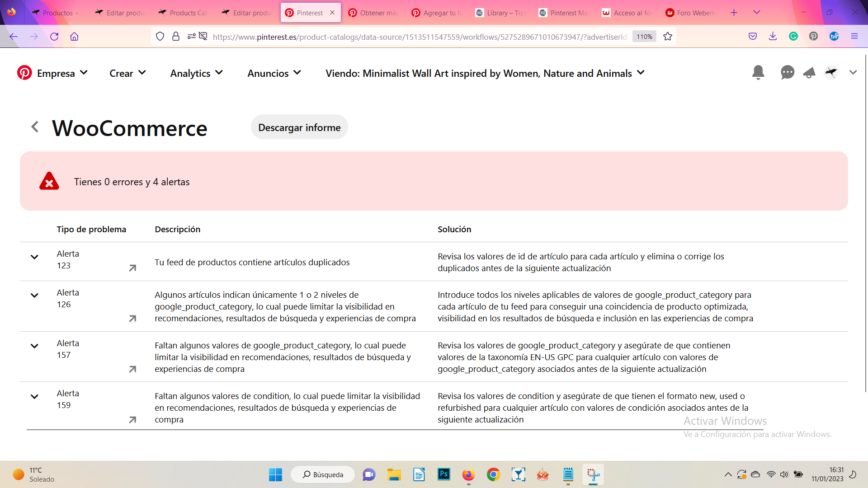
Task: Go back with the WooCommerce back chevron
Action: 35,127
